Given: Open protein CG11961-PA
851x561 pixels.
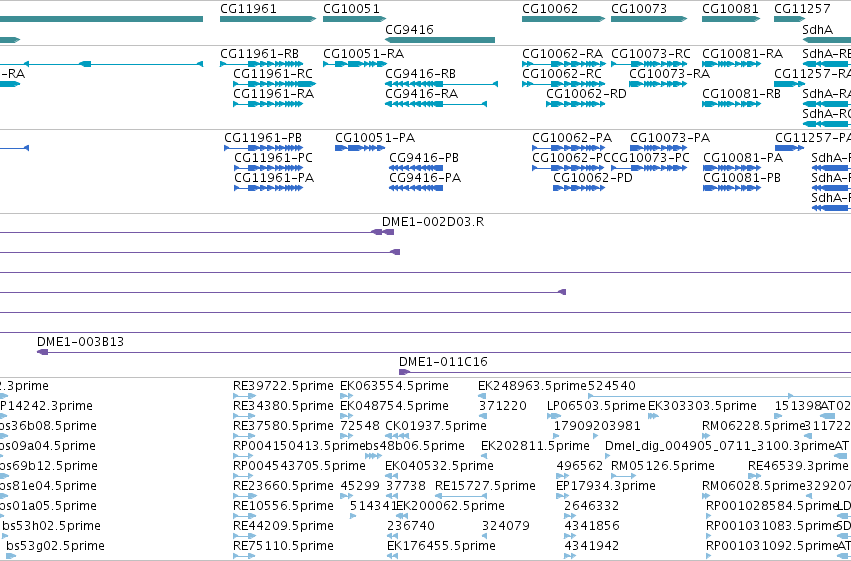Looking at the screenshot, I should coord(269,188).
